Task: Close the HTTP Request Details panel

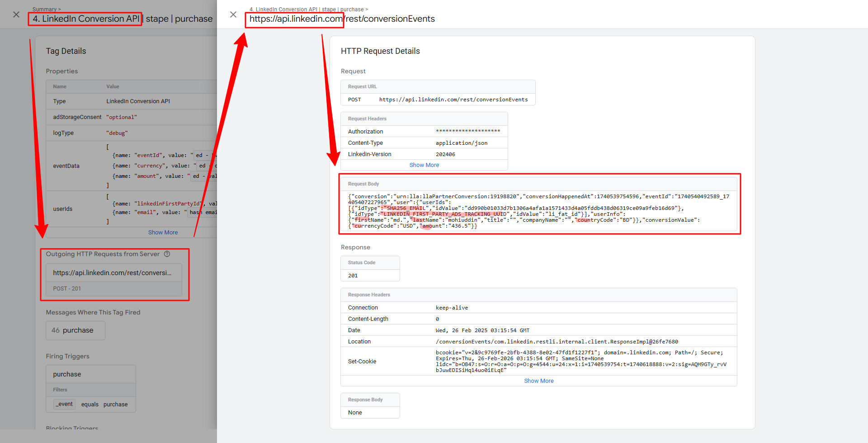Action: coord(233,14)
